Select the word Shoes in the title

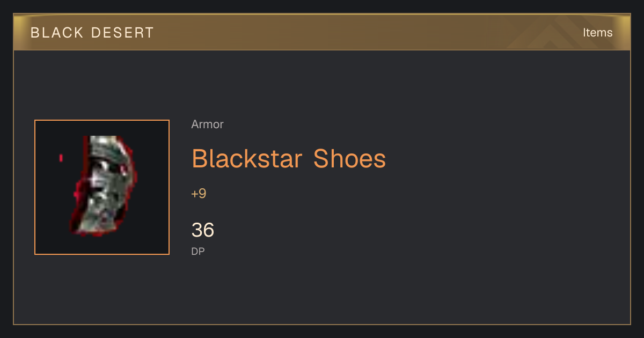click(x=349, y=159)
